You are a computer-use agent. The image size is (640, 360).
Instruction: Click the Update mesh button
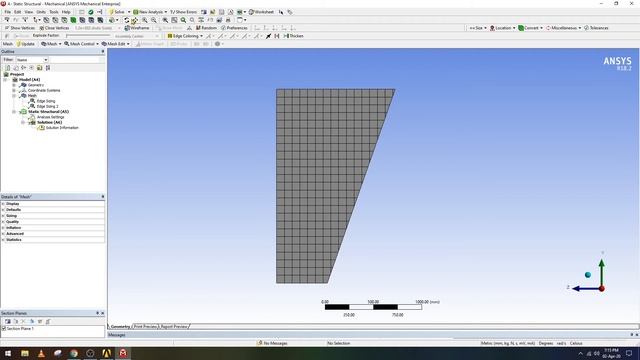[25, 44]
